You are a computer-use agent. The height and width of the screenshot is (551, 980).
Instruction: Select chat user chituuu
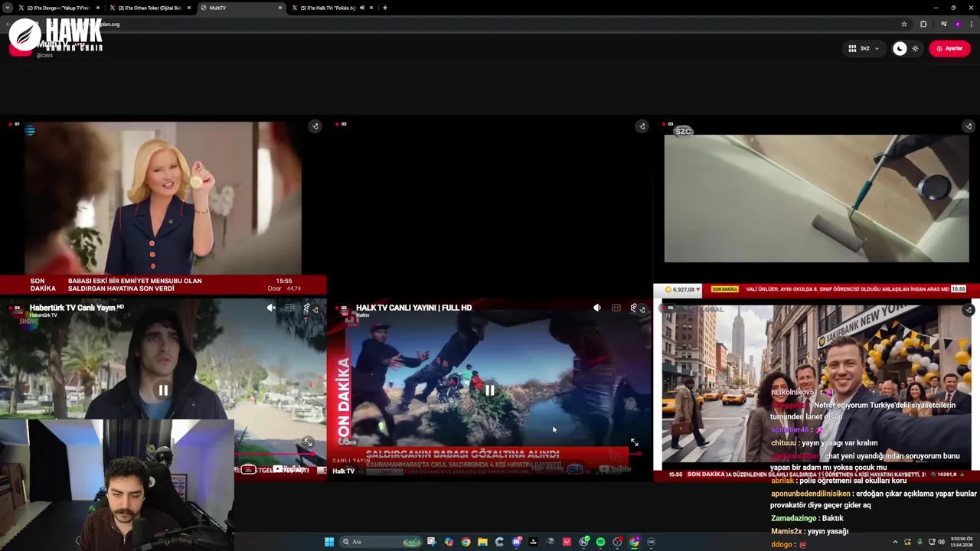point(783,442)
